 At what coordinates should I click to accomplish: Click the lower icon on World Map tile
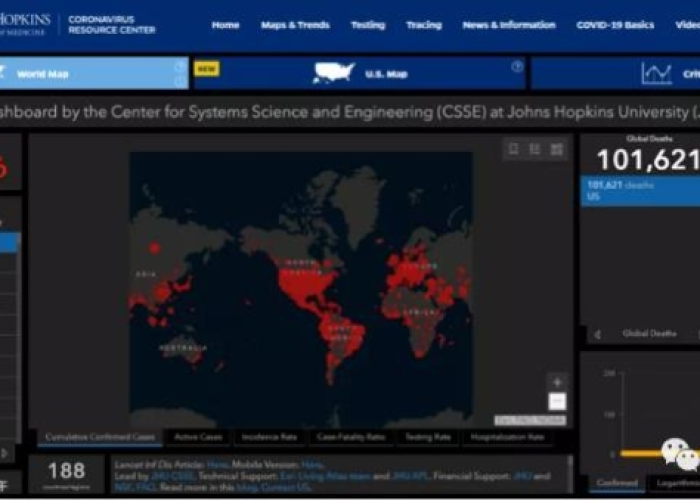tap(180, 82)
